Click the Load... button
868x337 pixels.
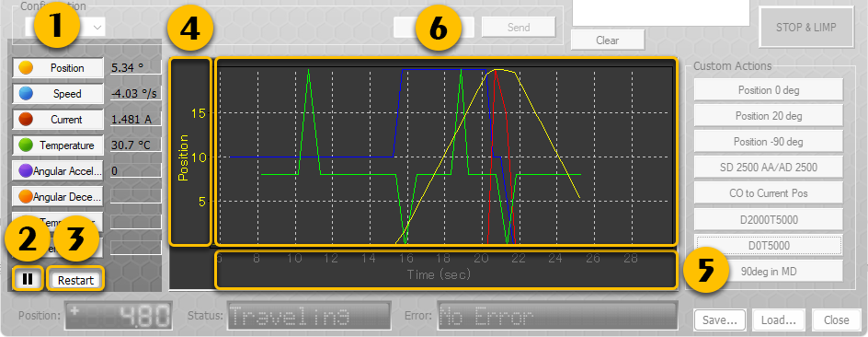tap(778, 320)
